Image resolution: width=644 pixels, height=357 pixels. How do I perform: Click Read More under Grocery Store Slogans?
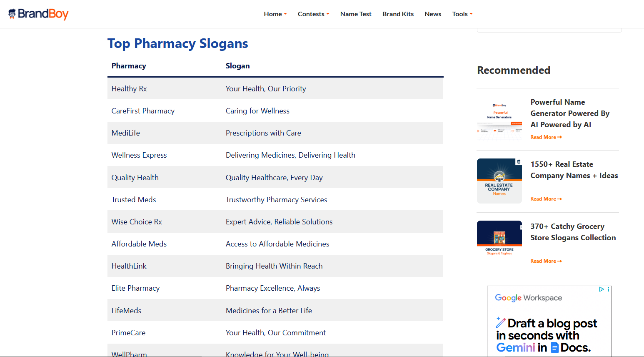click(x=546, y=261)
